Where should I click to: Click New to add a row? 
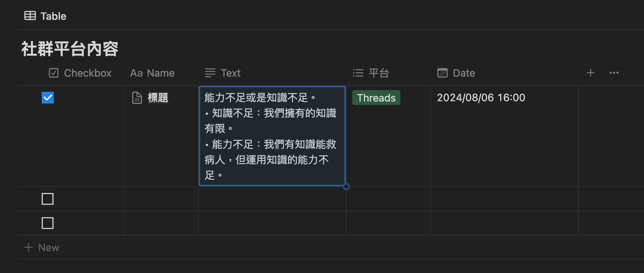48,247
